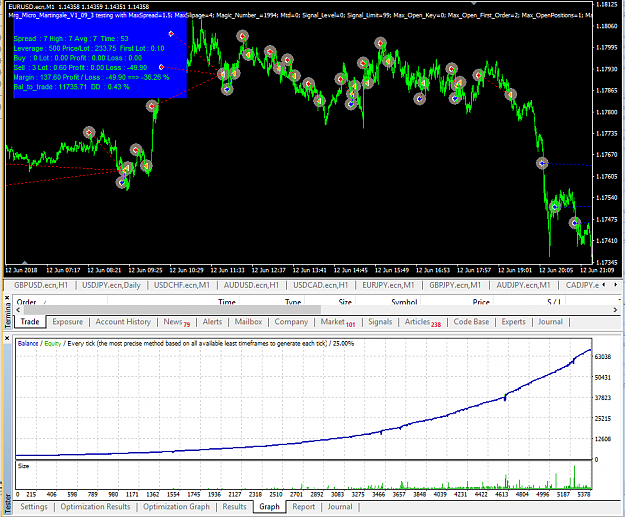Click the "Spread : 7 High : 7" line
This screenshot has height=517, width=625.
coord(71,39)
